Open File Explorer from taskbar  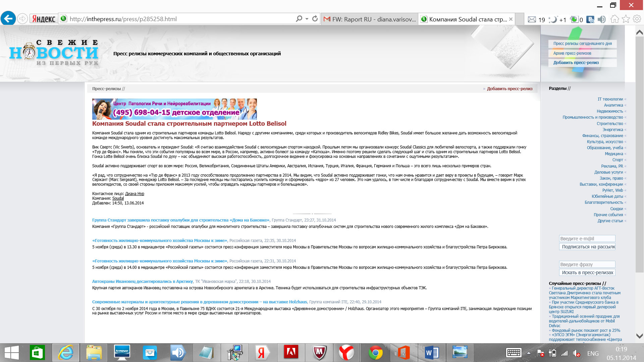point(94,353)
